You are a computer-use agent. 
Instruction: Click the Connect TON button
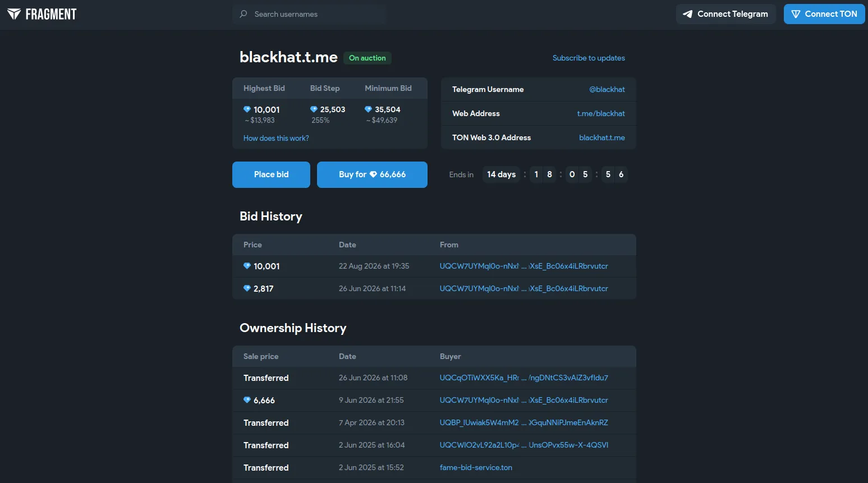click(x=824, y=14)
